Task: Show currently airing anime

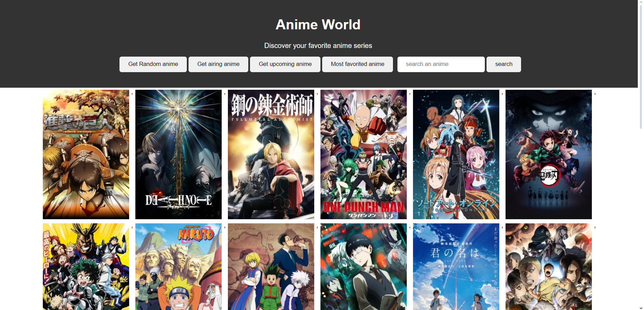Action: tap(218, 64)
